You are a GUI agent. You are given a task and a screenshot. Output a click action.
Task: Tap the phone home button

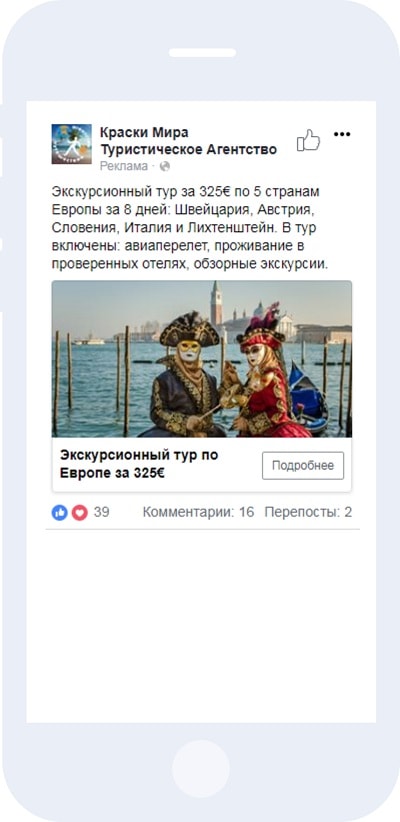click(x=201, y=769)
